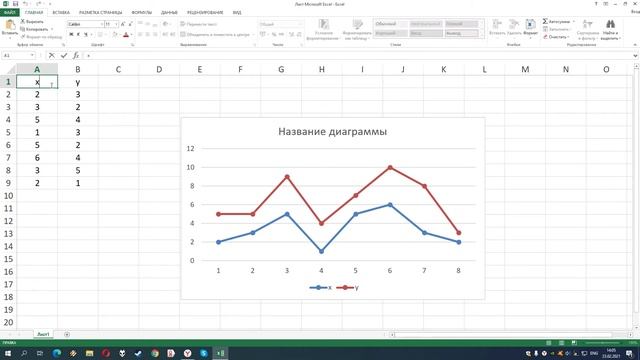Open the ФАЙЛ (File) tab

click(x=9, y=12)
